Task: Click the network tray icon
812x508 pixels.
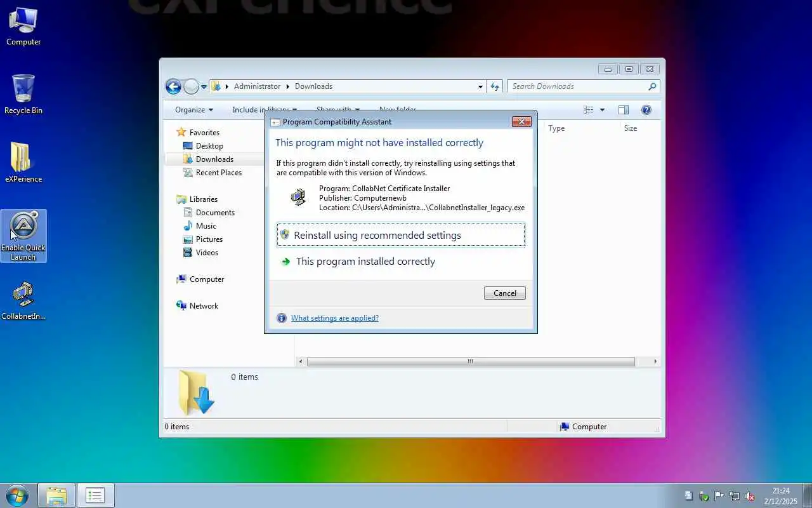Action: (735, 496)
